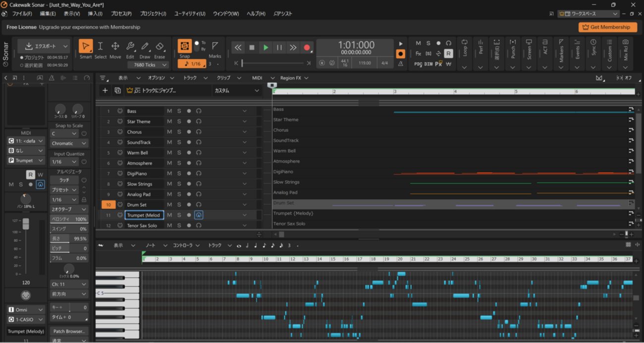
Task: Open the カスタム track control dropdown
Action: tap(237, 91)
